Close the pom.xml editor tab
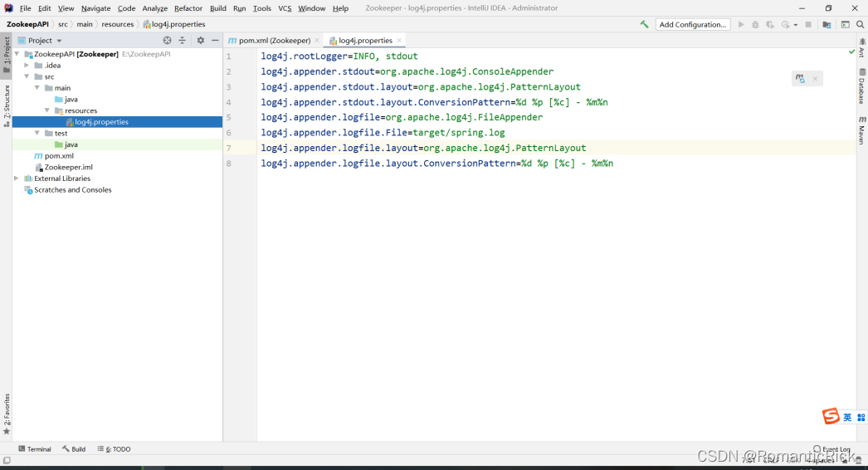This screenshot has width=868, height=470. click(317, 41)
